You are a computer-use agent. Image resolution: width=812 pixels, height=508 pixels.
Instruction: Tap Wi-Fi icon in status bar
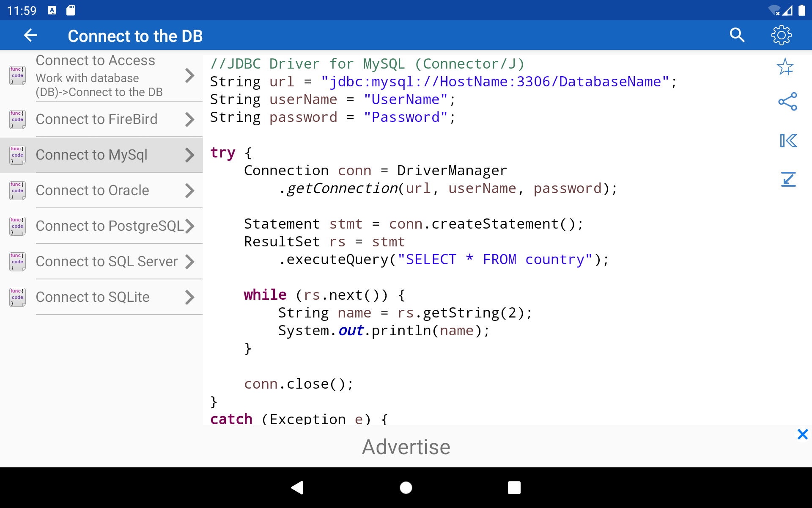(774, 10)
